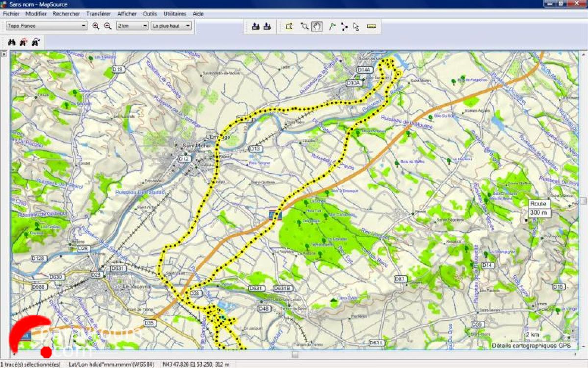The width and height of the screenshot is (588, 368).
Task: Activate the Zoom tool in the toolbar
Action: coord(304,26)
